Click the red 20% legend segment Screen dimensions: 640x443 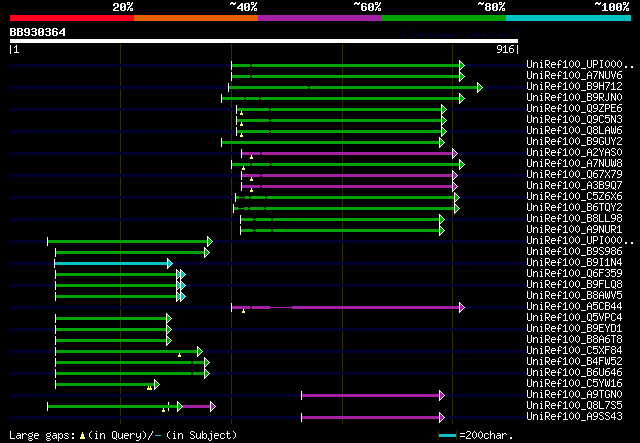click(x=72, y=18)
